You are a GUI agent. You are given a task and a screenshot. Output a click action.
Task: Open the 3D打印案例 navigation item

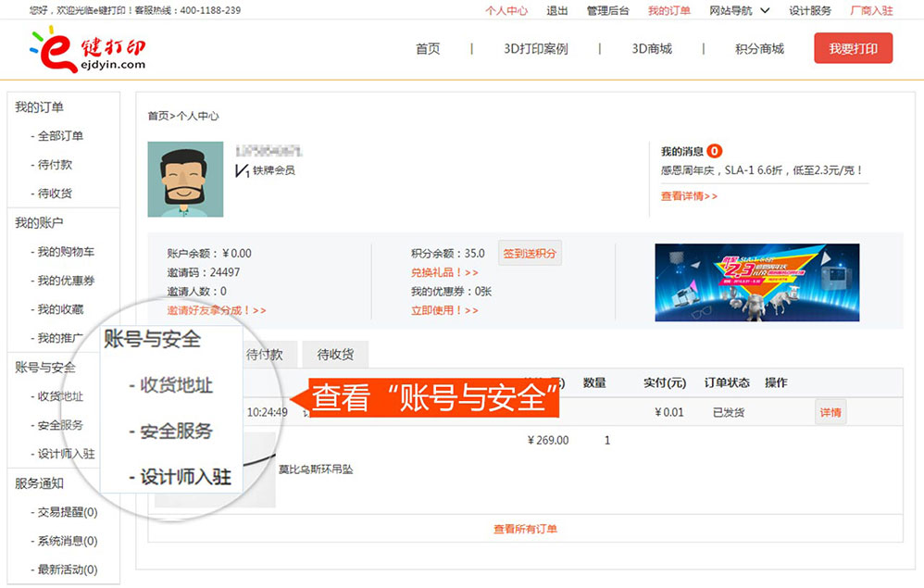point(535,49)
